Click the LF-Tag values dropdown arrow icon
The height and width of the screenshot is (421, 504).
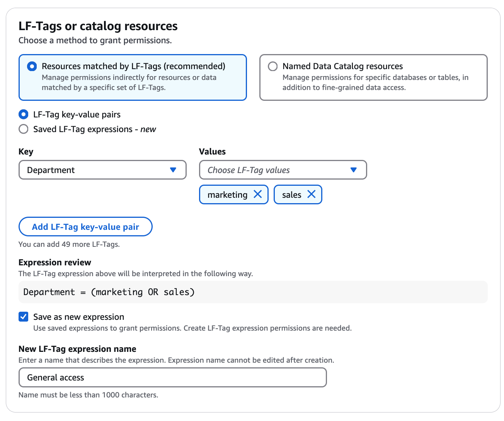[x=353, y=170]
